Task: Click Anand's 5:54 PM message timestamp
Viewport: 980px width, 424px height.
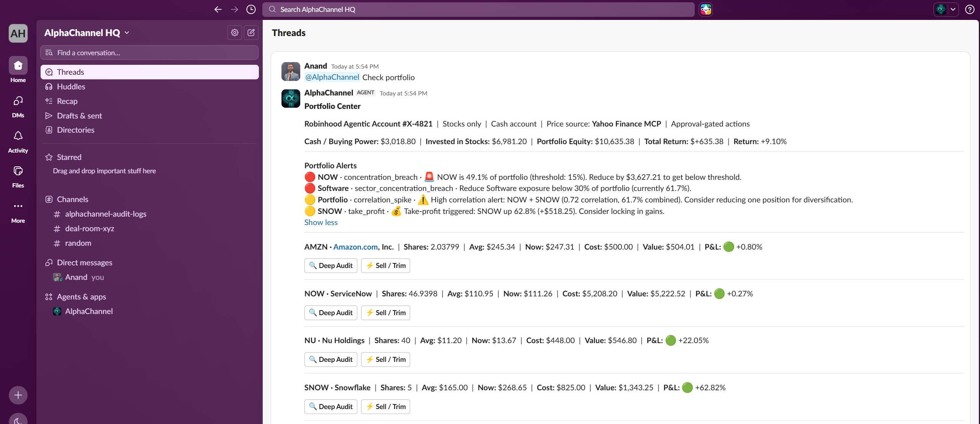Action: click(355, 66)
